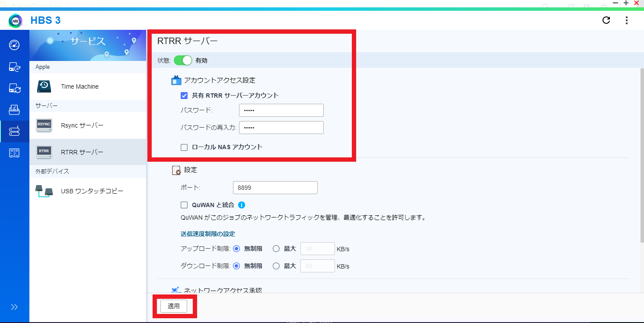Check the QuWAN と統合 checkbox
Screen dimensions: 644x323
pos(184,205)
